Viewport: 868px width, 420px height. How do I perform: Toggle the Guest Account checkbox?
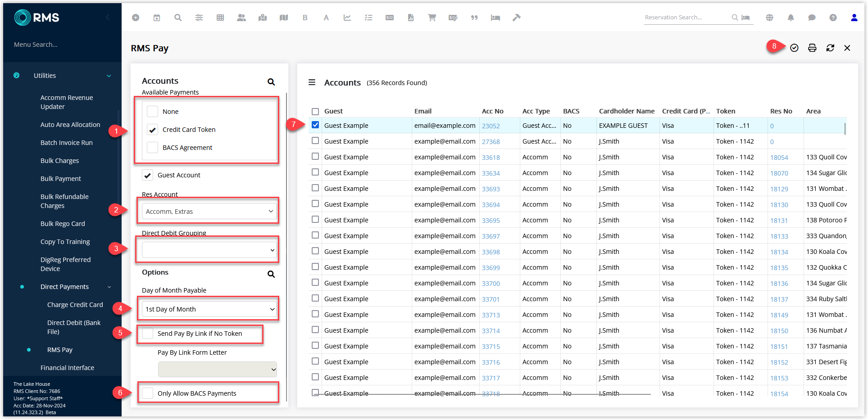pos(147,175)
